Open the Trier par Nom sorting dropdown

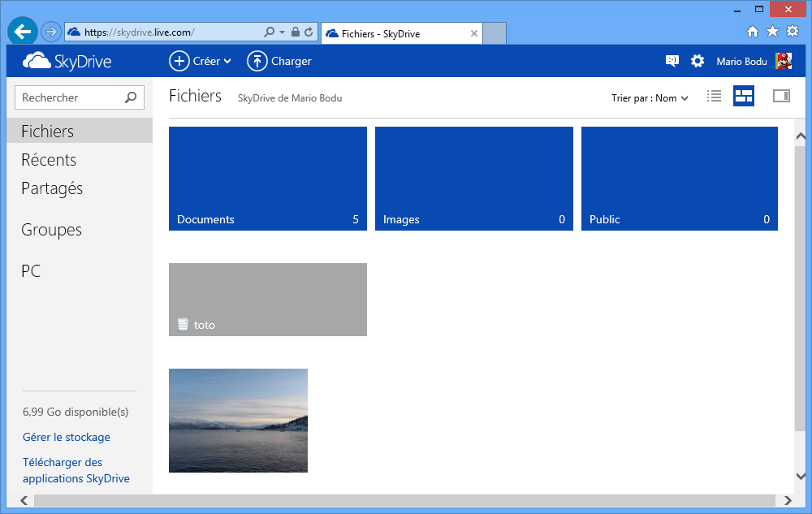(650, 96)
